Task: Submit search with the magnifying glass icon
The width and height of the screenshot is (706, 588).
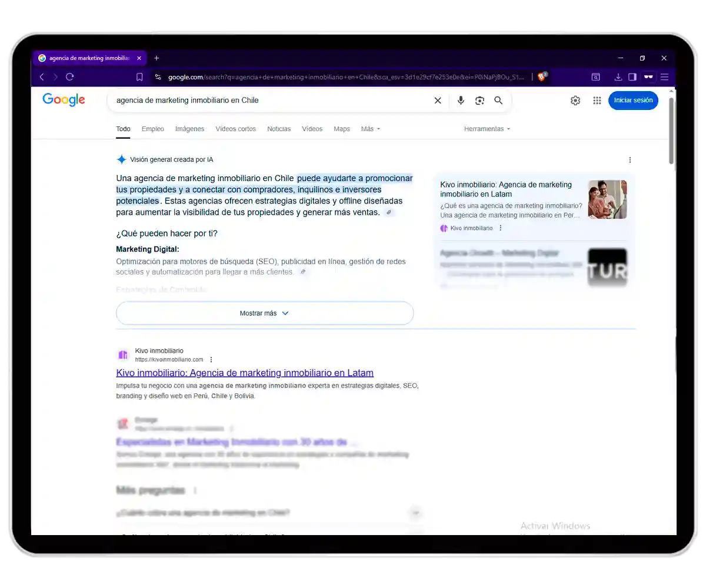Action: point(498,101)
